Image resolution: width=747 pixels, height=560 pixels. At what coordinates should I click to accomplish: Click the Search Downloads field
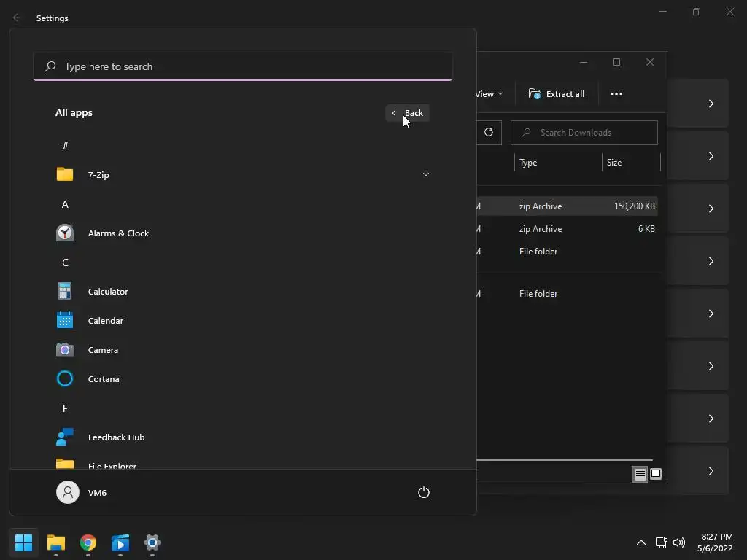(584, 133)
